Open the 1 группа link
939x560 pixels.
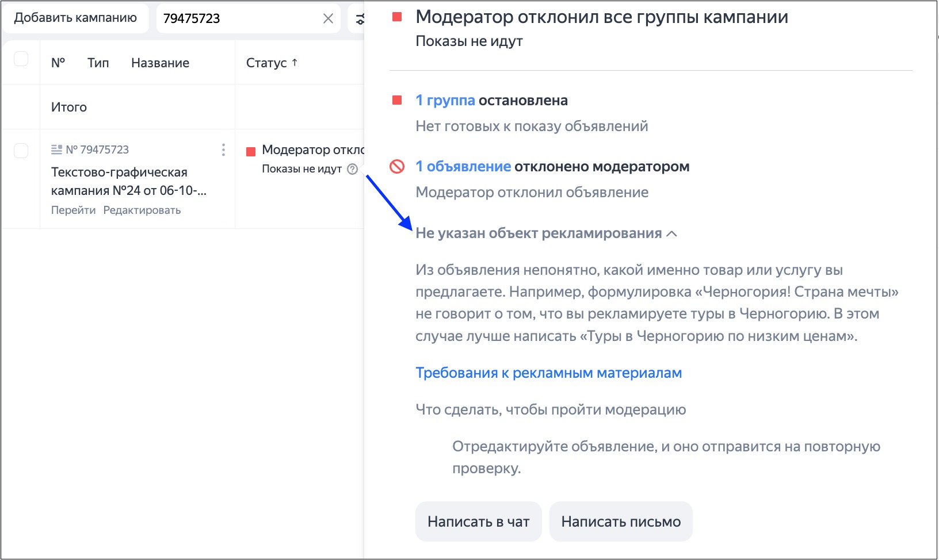tap(445, 100)
